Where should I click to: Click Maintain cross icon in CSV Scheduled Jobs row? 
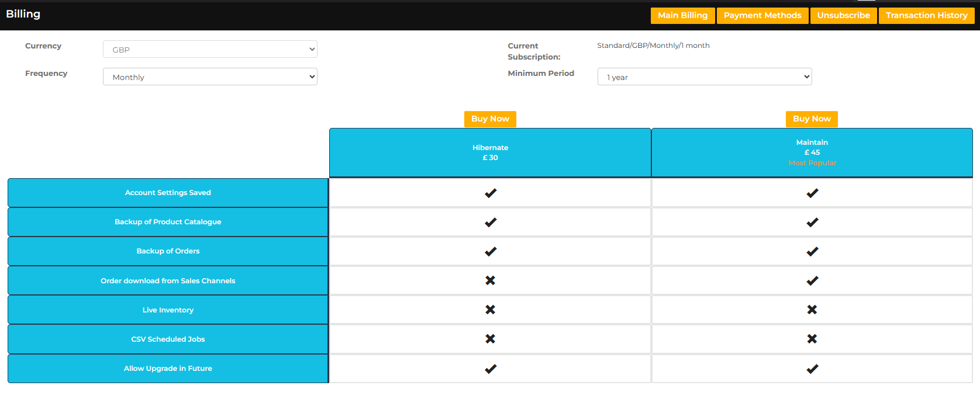pyautogui.click(x=812, y=339)
